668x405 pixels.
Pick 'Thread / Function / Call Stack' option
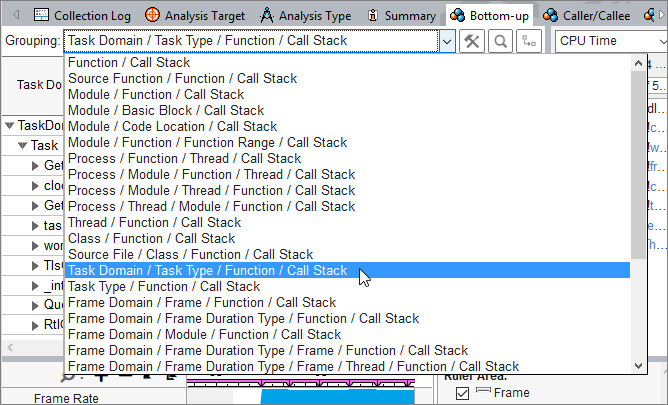154,222
